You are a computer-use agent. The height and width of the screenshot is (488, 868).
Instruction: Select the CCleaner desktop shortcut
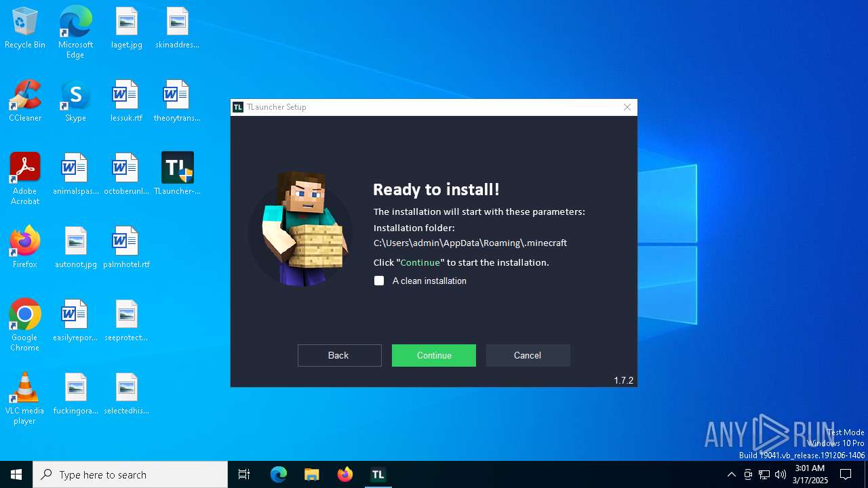25,102
